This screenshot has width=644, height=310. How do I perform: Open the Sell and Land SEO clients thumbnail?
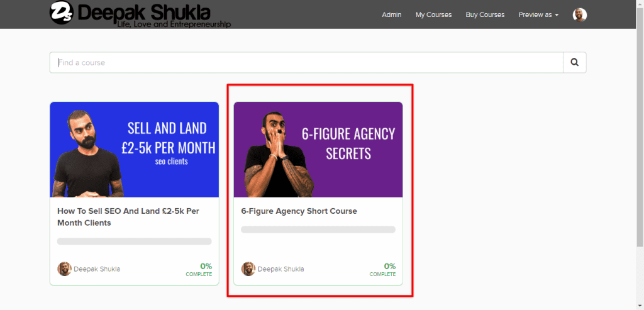[x=135, y=150]
